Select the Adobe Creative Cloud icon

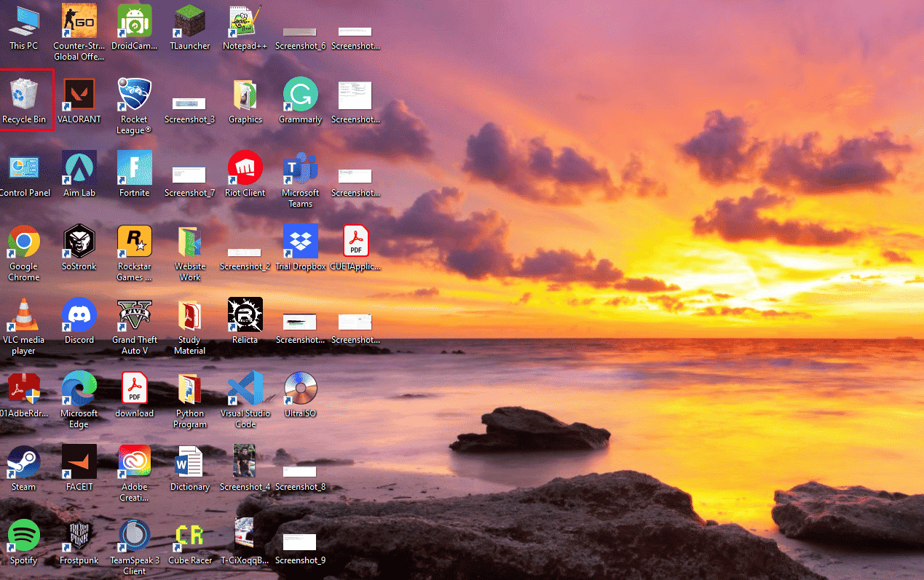[135, 462]
